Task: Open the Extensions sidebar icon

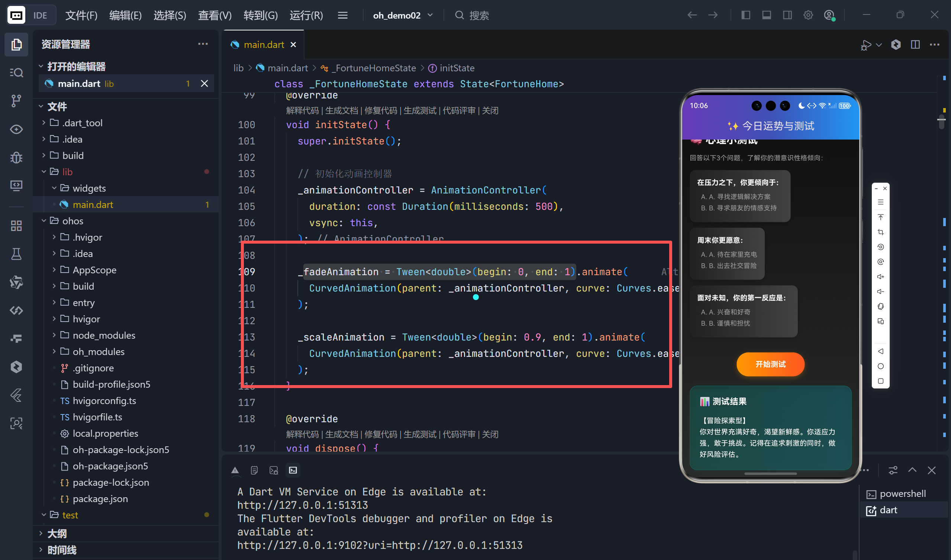Action: 16,226
